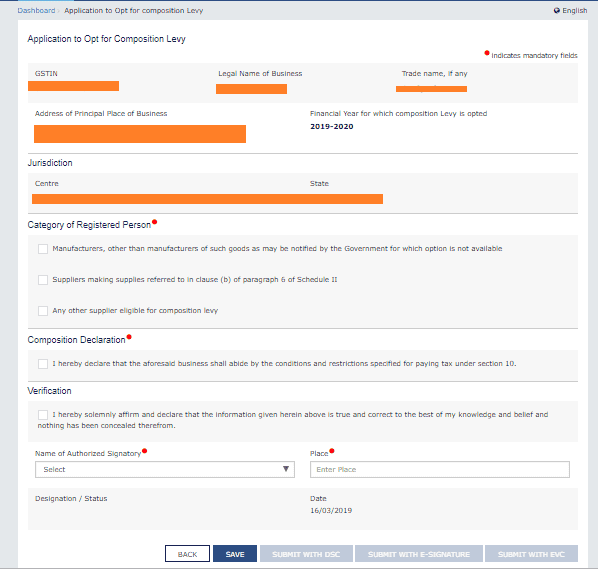Click SUBMIT WITH EVC button

[x=531, y=554]
